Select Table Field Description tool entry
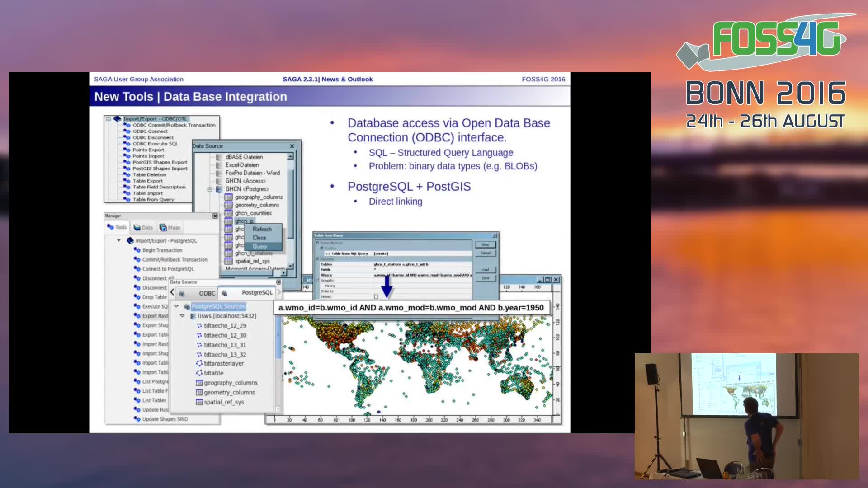868x488 pixels. point(159,187)
